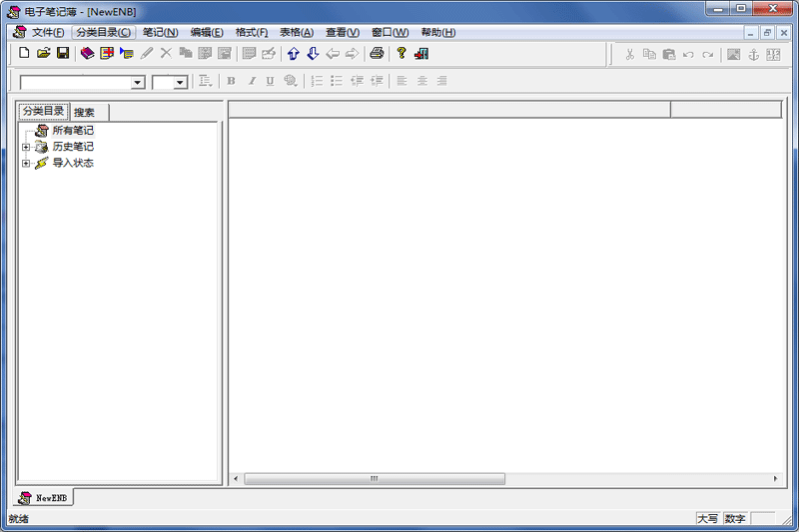Click the New document icon
The width and height of the screenshot is (799, 532).
pyautogui.click(x=24, y=53)
